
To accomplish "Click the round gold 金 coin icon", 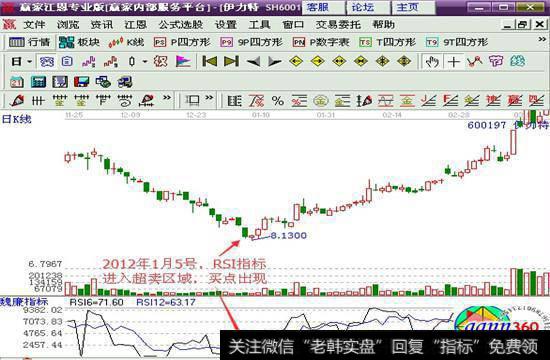I will click(x=321, y=101).
